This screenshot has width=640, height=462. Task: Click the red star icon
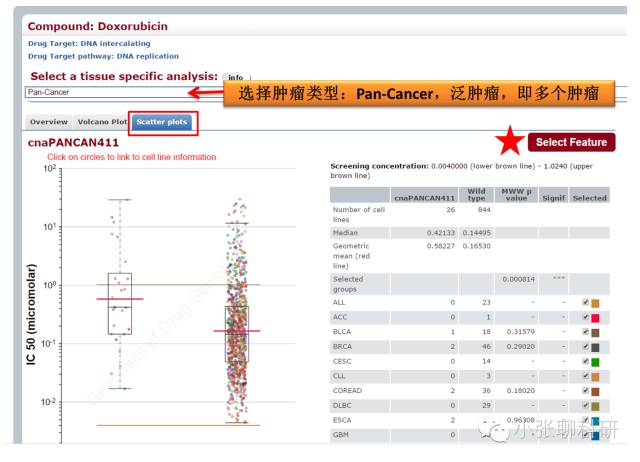click(x=510, y=141)
